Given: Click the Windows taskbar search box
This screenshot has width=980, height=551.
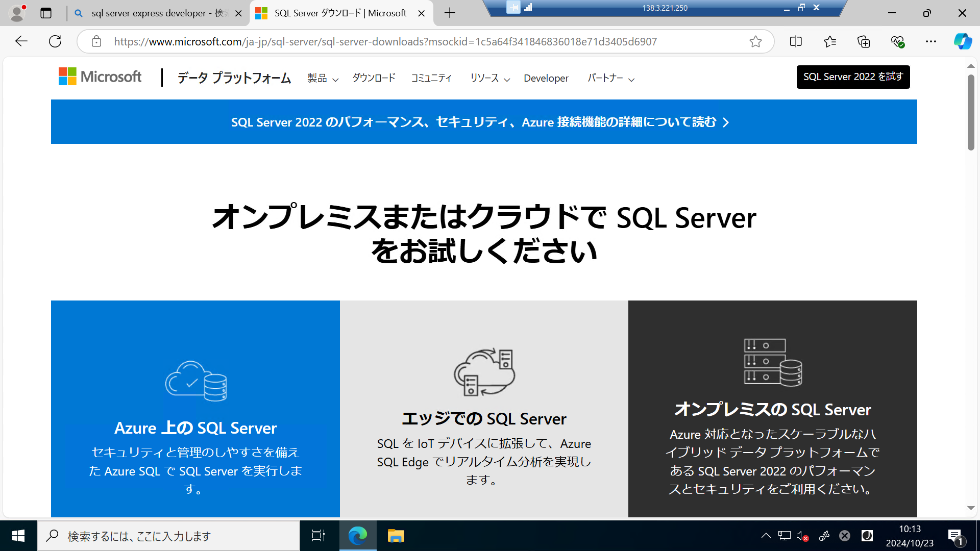Looking at the screenshot, I should point(168,536).
